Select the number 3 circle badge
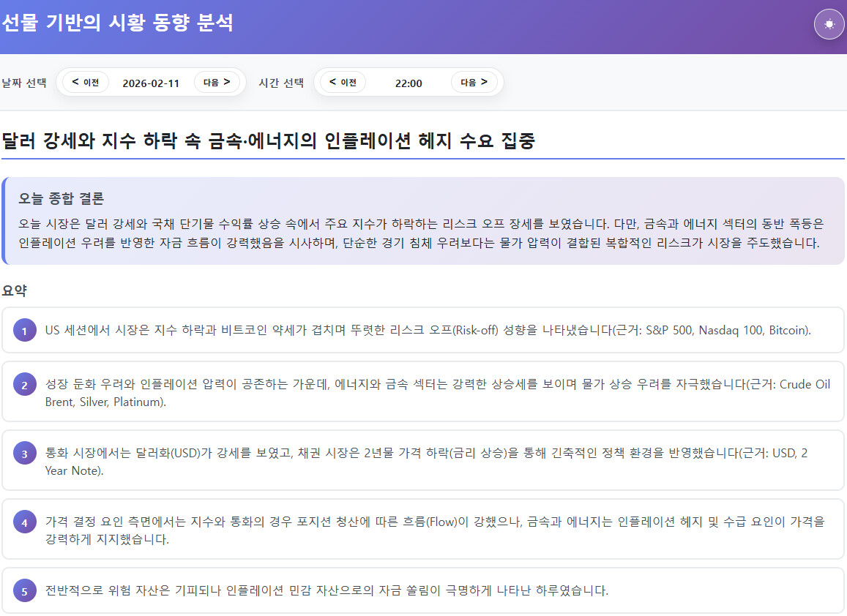This screenshot has height=616, width=847. pos(24,454)
